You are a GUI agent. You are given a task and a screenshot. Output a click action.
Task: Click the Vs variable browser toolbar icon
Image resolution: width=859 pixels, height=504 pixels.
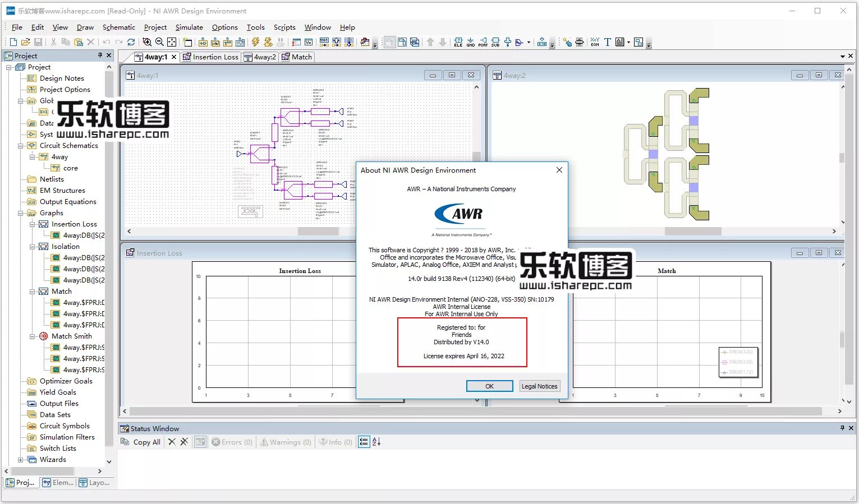[309, 42]
